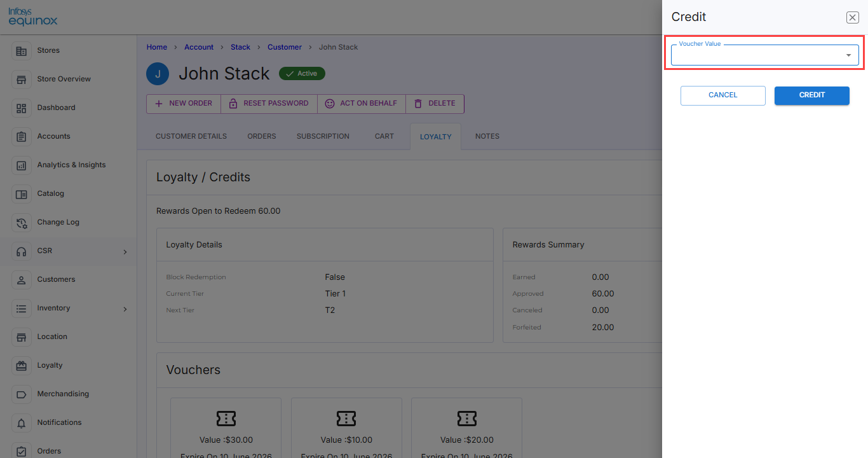Expand the CSR submenu chevron
This screenshot has height=458, width=868.
125,252
